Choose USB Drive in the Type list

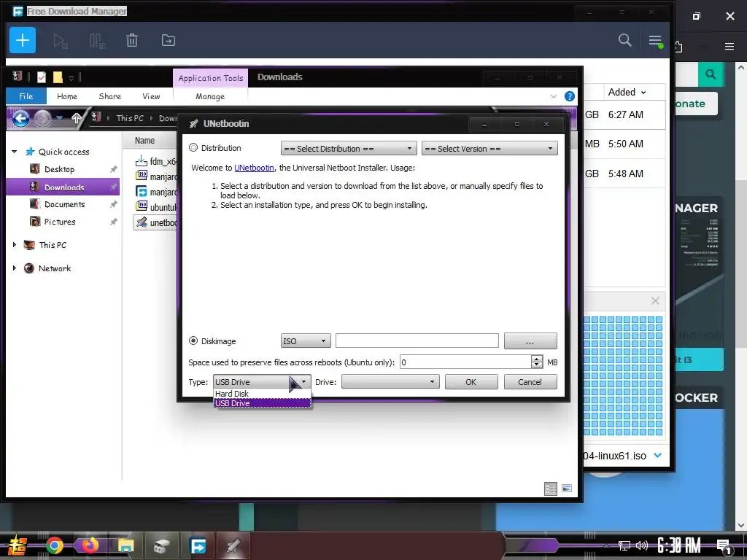click(x=262, y=403)
